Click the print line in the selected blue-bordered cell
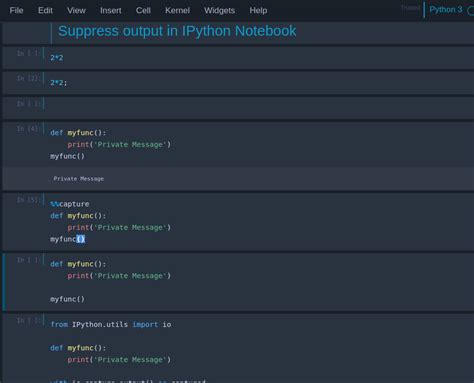The image size is (474, 383). pyautogui.click(x=119, y=276)
